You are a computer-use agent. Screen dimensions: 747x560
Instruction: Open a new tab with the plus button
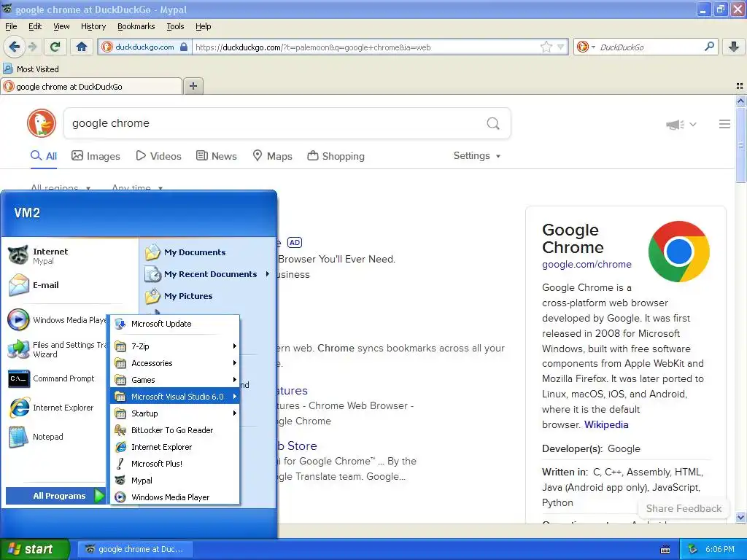tap(193, 86)
